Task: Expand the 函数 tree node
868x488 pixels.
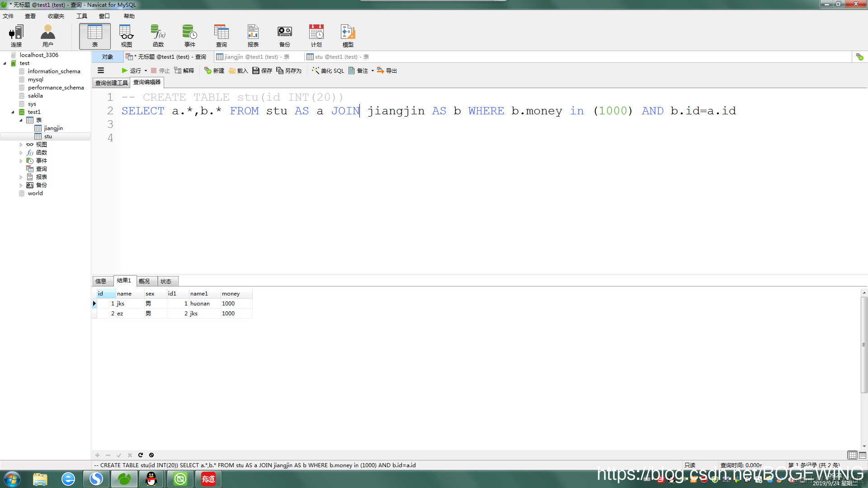Action: (x=21, y=153)
